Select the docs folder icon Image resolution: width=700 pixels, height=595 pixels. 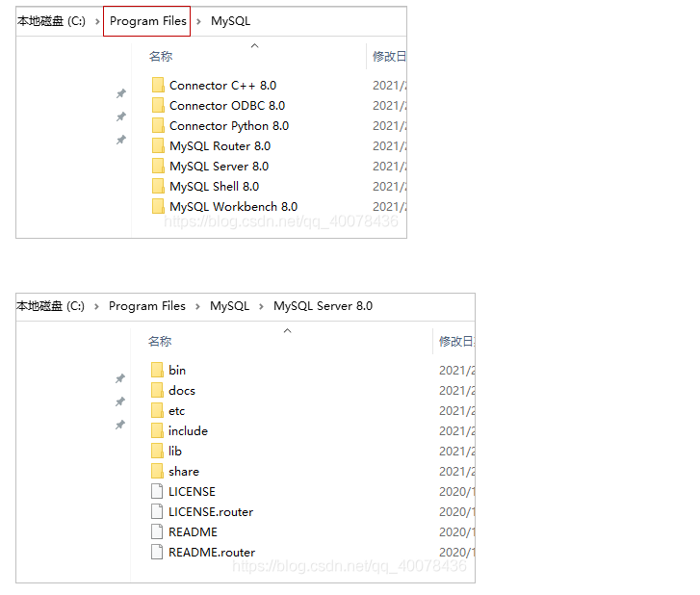pyautogui.click(x=157, y=390)
